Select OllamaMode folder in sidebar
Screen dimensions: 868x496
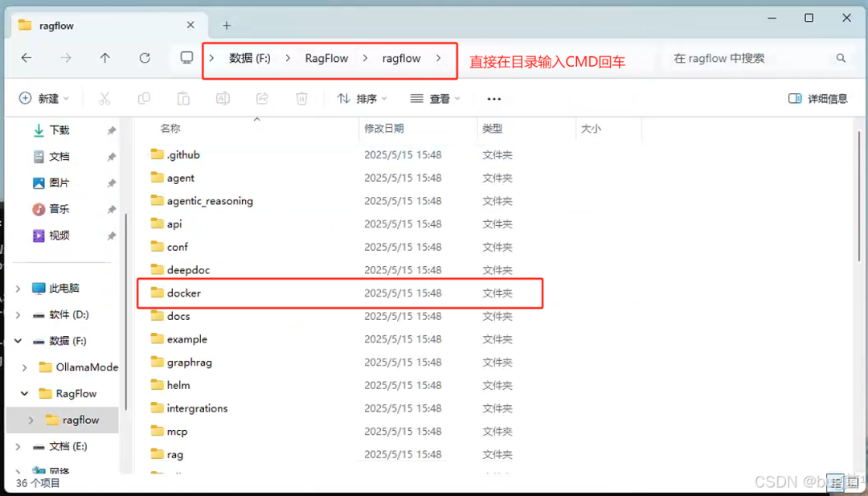[x=78, y=367]
